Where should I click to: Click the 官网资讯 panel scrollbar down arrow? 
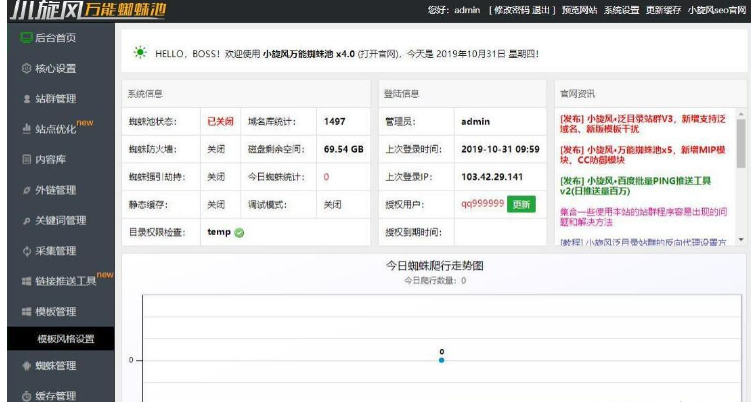click(x=741, y=240)
